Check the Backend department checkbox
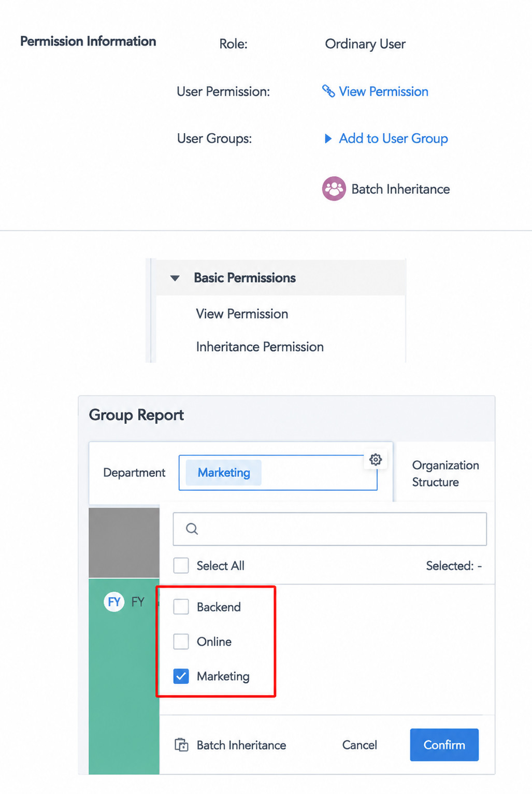 pos(181,606)
